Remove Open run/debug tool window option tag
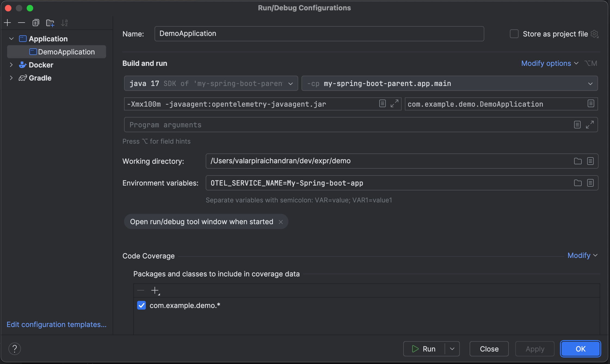 (x=281, y=222)
